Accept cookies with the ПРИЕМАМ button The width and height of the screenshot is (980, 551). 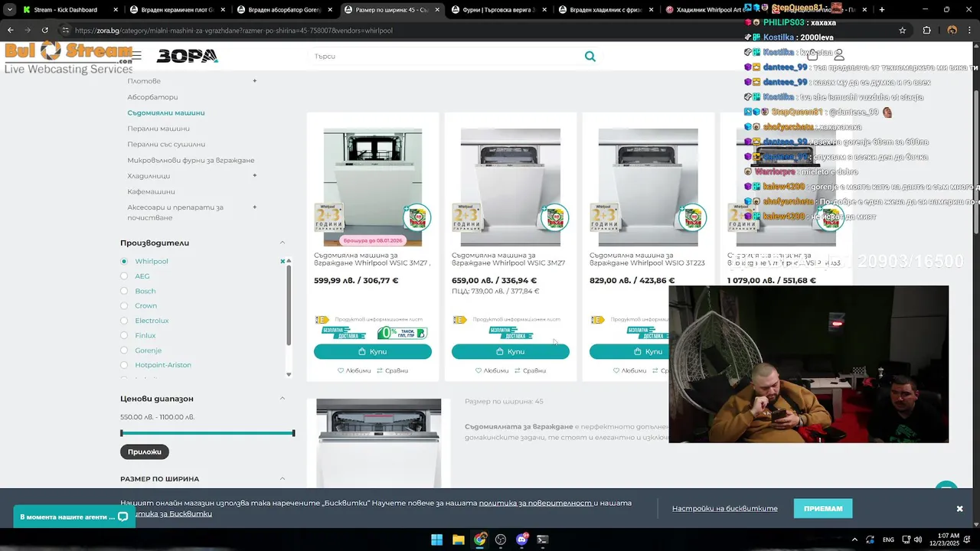pyautogui.click(x=823, y=508)
